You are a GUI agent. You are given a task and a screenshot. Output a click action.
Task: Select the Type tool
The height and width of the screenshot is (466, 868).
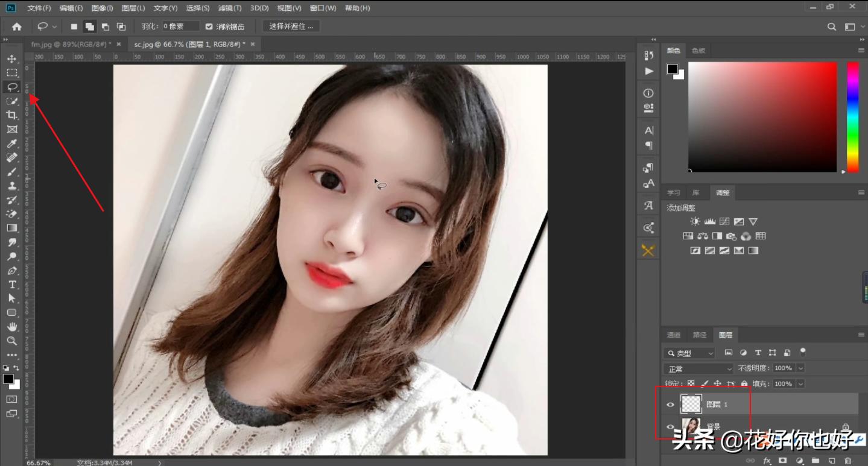coord(12,284)
